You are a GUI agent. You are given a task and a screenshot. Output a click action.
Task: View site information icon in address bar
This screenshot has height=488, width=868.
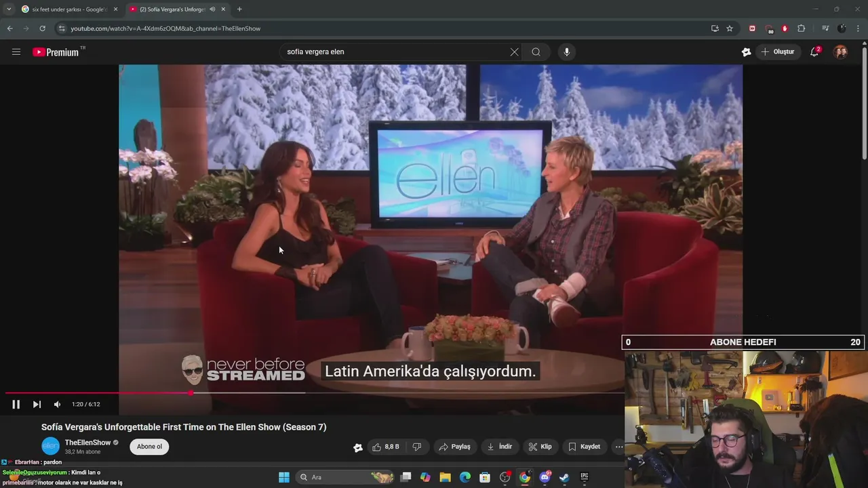tap(62, 28)
